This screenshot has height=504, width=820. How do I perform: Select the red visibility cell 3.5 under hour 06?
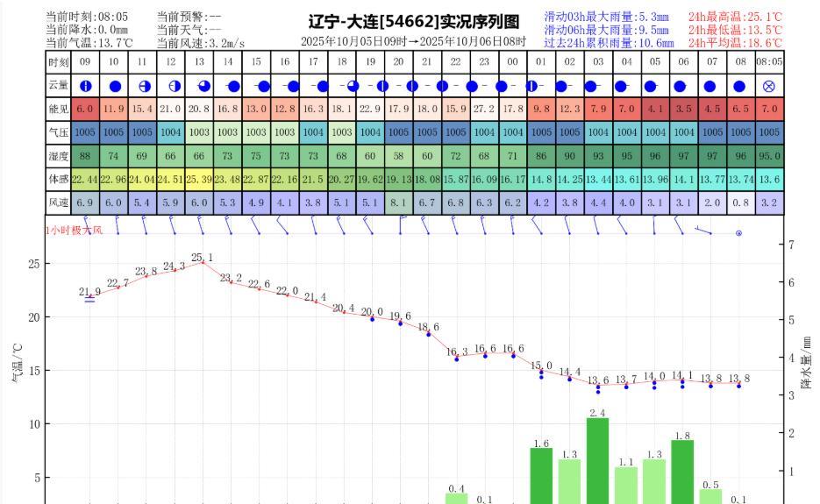pos(683,109)
